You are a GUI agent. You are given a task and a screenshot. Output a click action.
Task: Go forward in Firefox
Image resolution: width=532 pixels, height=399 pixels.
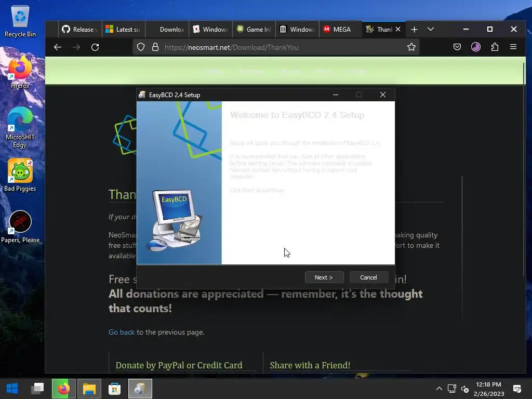76,47
